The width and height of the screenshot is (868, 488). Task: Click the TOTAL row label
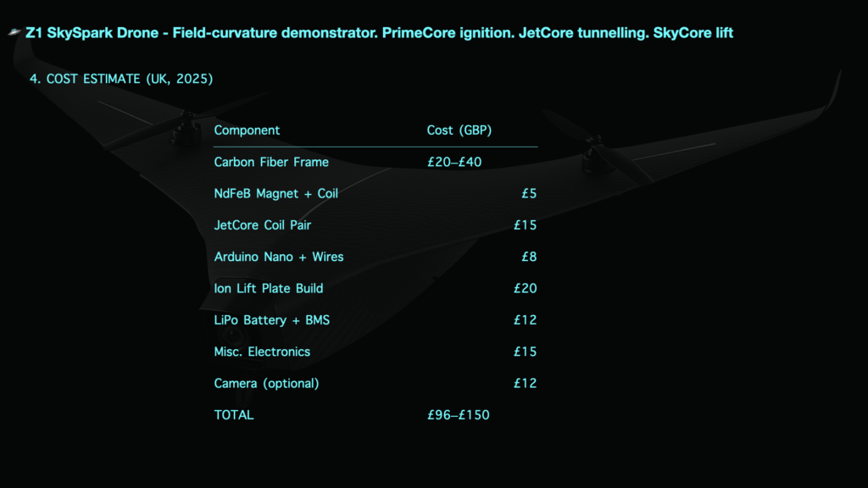tap(234, 415)
